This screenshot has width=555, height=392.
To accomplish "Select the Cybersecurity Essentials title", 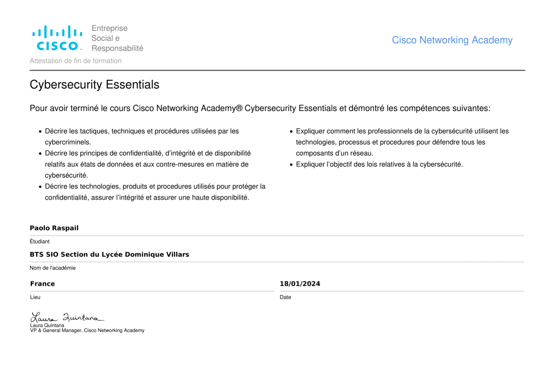I will [94, 85].
